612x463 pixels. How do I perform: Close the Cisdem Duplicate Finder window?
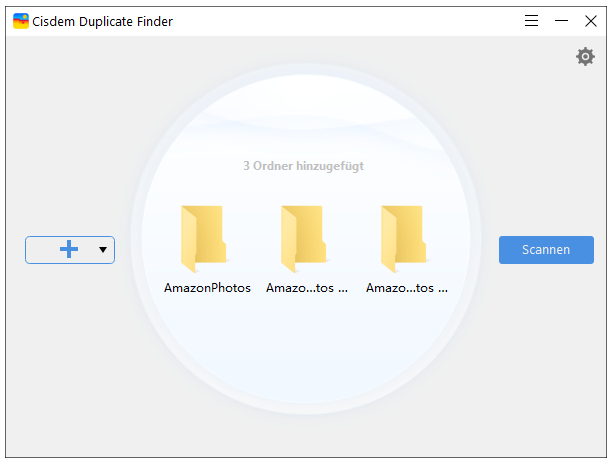(591, 21)
